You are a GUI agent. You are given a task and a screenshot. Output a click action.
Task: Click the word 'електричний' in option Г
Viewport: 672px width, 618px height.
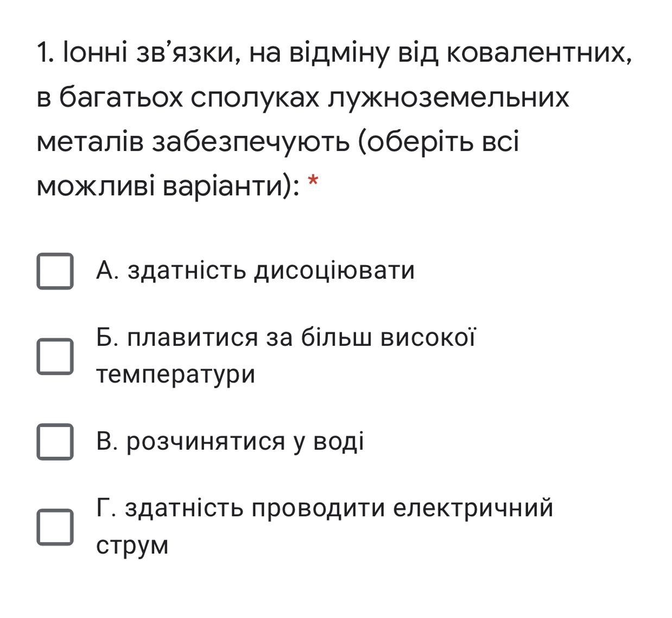coord(473,508)
